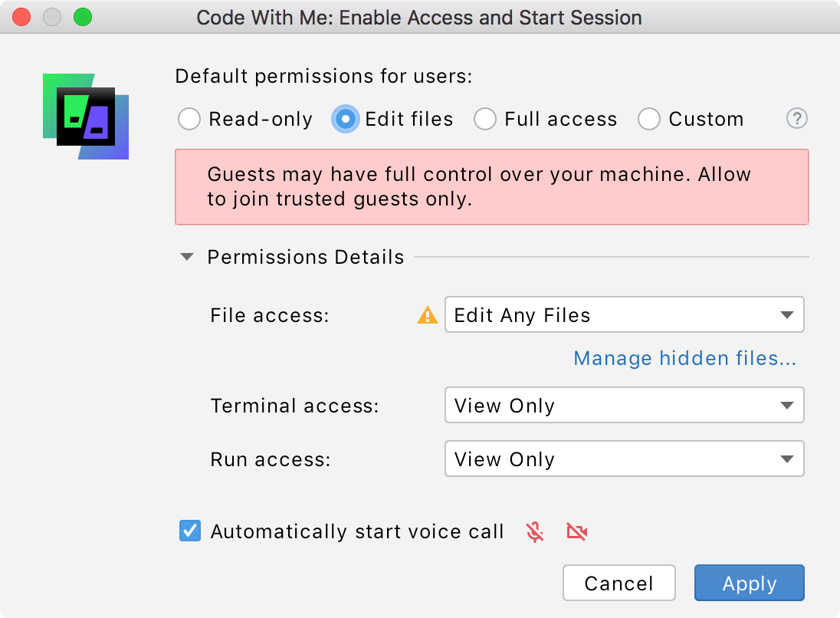This screenshot has height=618, width=840.
Task: Click the Code With Me logo
Action: click(x=85, y=116)
